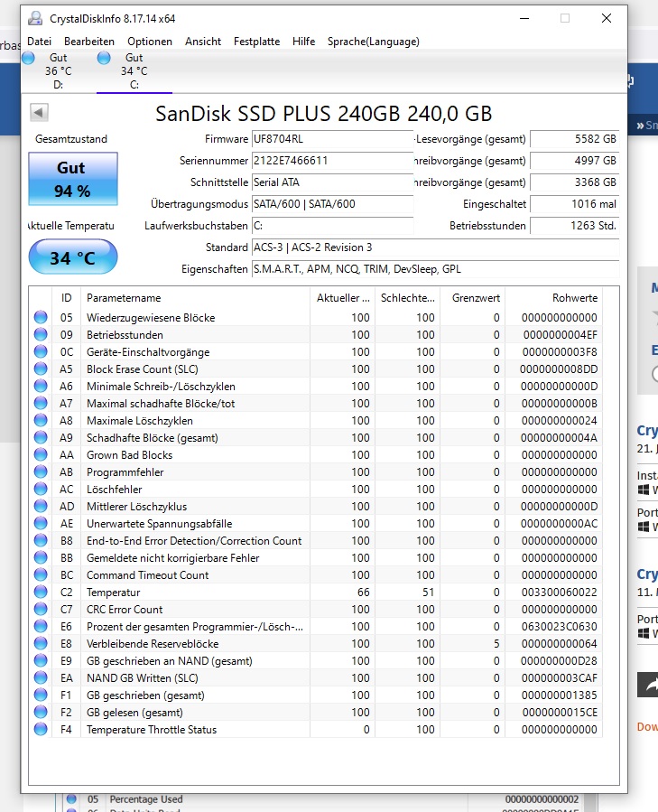
Task: Click the Übertragungsmodus field SATA/600
Action: (332, 204)
